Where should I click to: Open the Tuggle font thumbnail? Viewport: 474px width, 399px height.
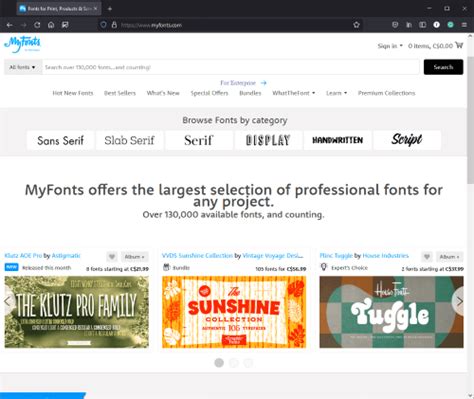coord(391,312)
